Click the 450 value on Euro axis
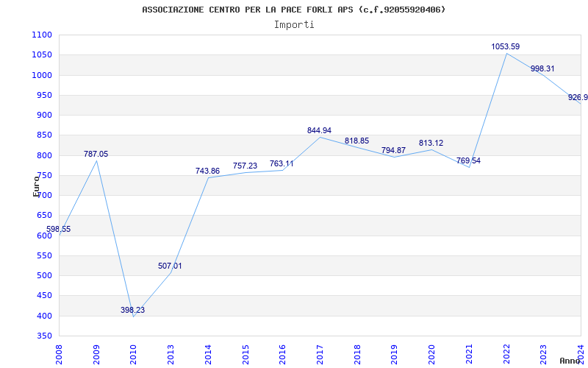This screenshot has width=588, height=368. point(44,296)
